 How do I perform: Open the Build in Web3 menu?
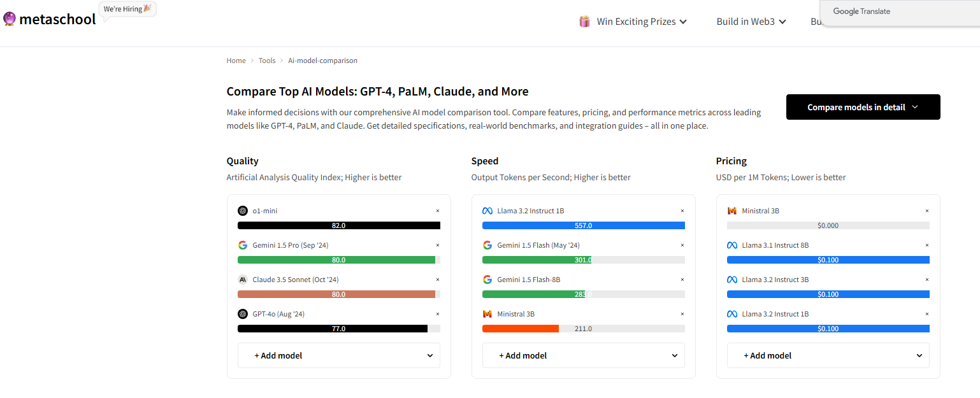[x=751, y=22]
